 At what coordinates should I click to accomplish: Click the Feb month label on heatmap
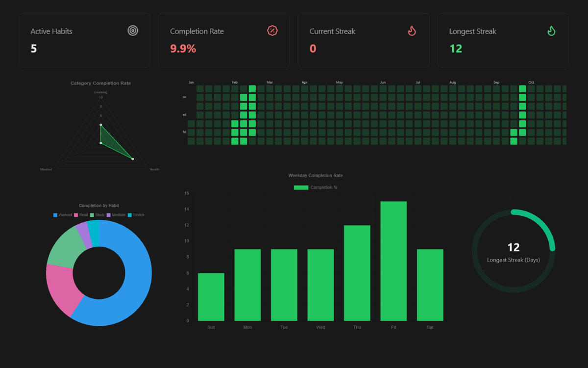[235, 82]
